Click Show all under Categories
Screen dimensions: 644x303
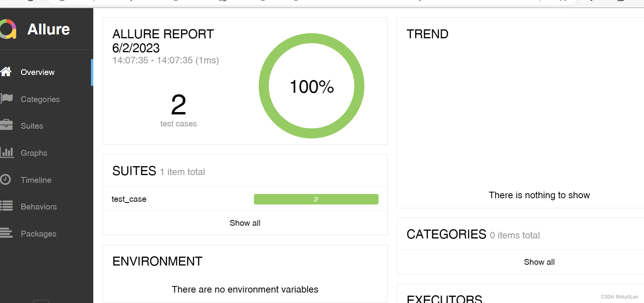pos(539,262)
